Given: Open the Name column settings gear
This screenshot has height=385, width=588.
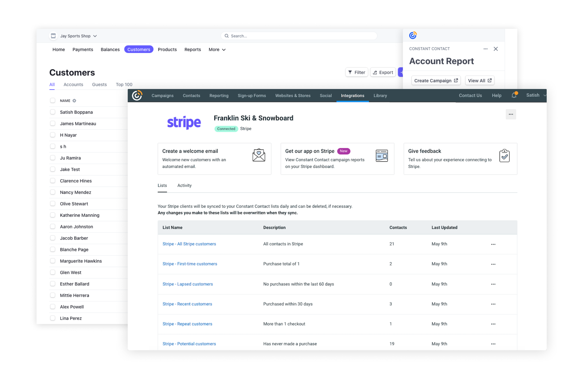Looking at the screenshot, I should (x=75, y=101).
